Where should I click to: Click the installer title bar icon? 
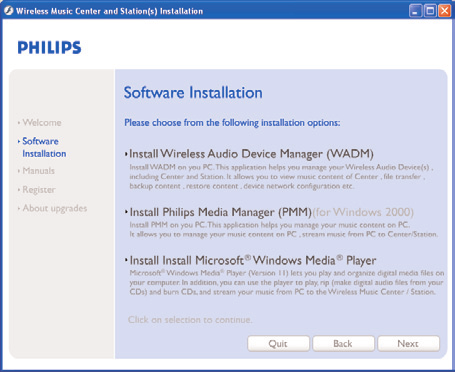(x=8, y=11)
